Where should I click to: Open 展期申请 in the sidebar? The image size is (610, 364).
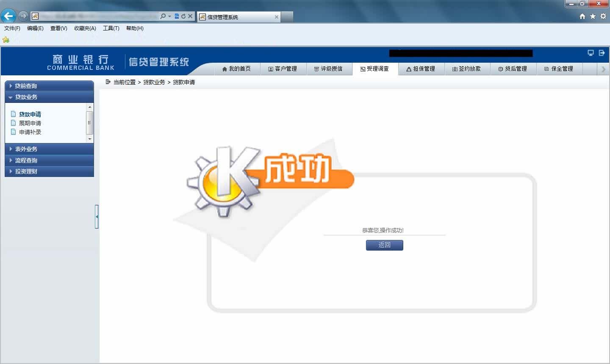pyautogui.click(x=30, y=123)
